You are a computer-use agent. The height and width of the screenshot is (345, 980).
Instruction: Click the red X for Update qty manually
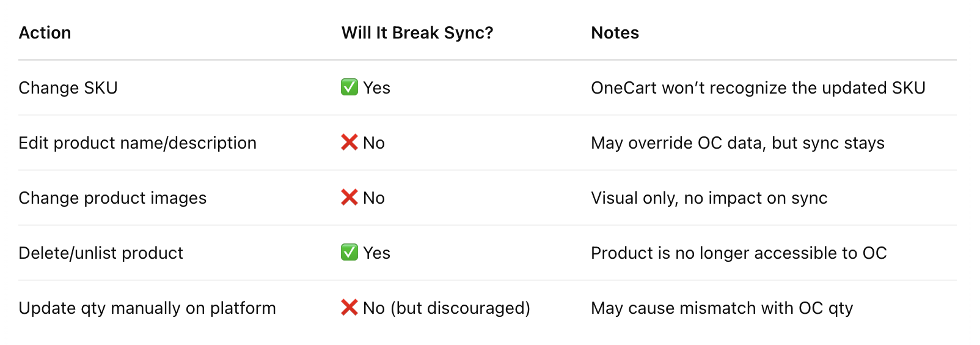point(349,308)
